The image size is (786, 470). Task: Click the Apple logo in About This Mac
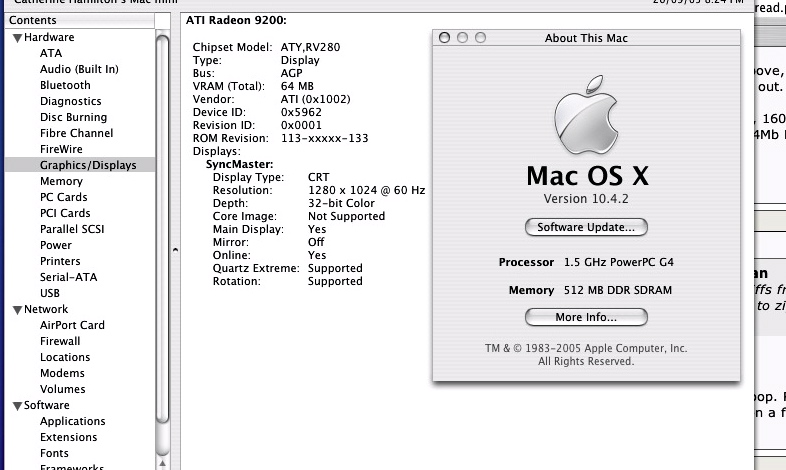pos(586,115)
